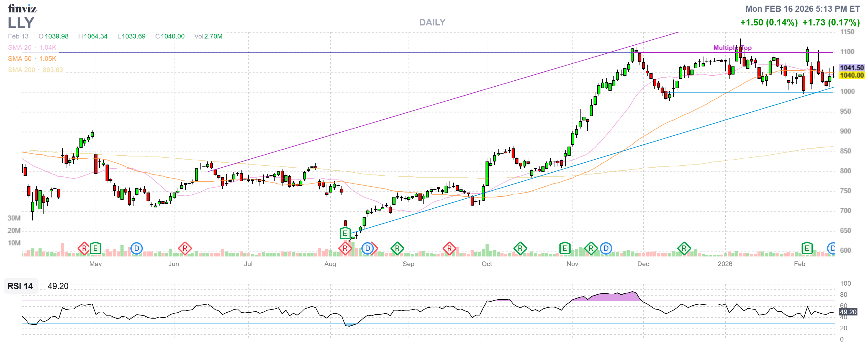Click the finviz logo

click(22, 8)
